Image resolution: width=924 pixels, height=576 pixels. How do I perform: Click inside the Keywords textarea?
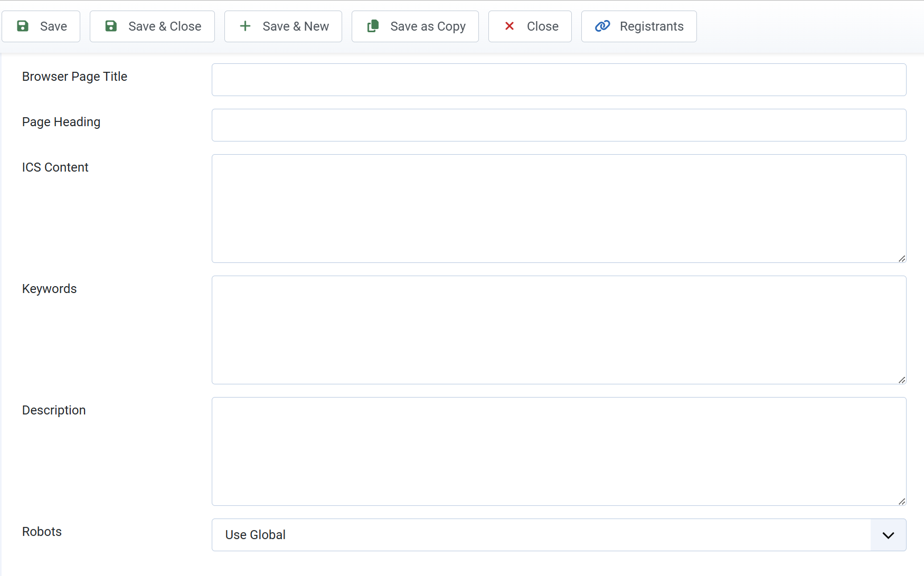click(x=559, y=330)
